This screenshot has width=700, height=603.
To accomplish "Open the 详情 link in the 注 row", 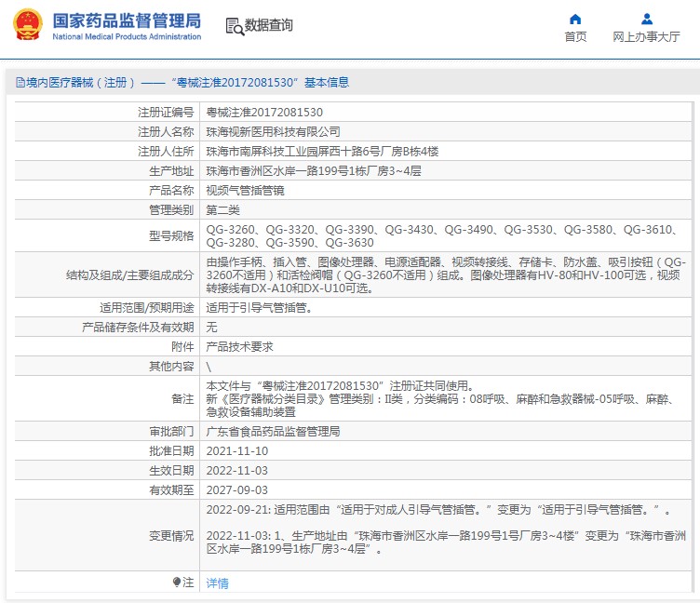I will (217, 583).
